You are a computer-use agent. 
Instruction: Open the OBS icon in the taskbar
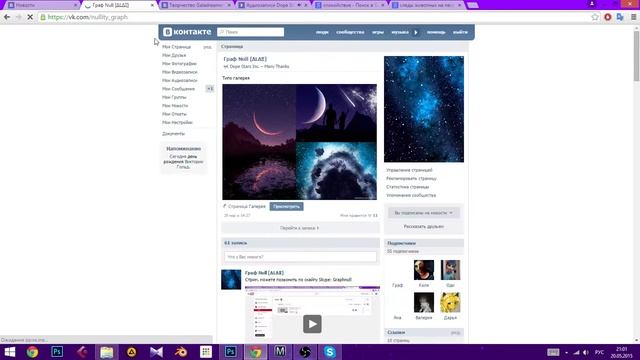(x=305, y=352)
